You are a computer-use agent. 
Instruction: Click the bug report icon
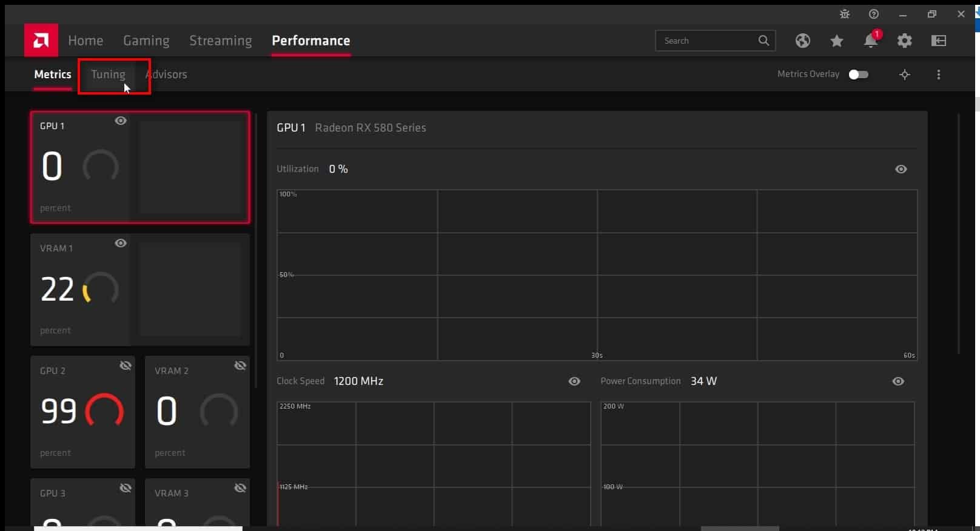click(845, 14)
